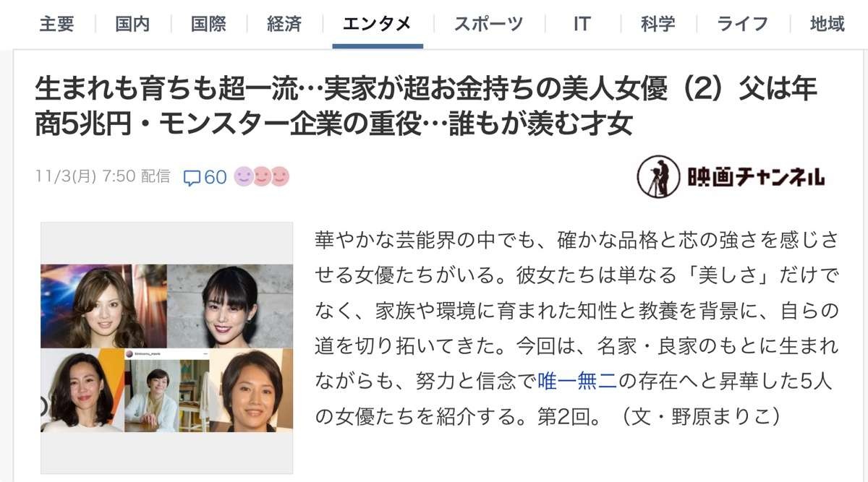Open the 経済 tab
This screenshot has width=868, height=482.
click(284, 24)
